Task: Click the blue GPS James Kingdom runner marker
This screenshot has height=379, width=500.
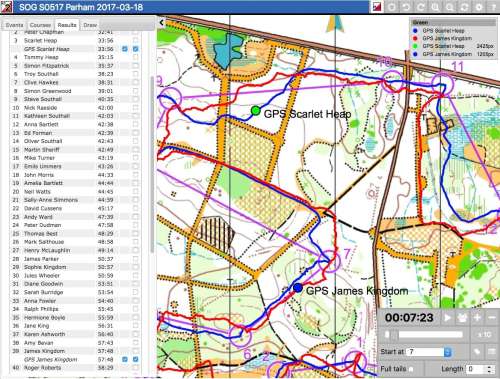Action: 298,288
